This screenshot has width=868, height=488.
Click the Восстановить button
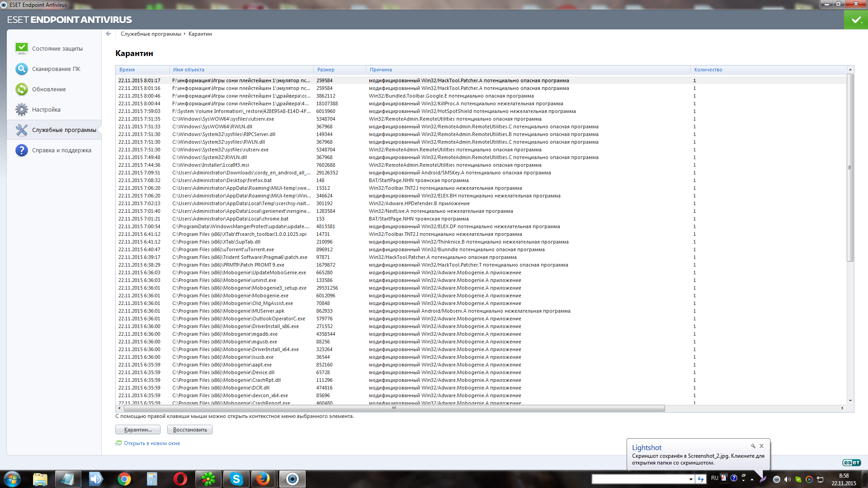point(190,430)
